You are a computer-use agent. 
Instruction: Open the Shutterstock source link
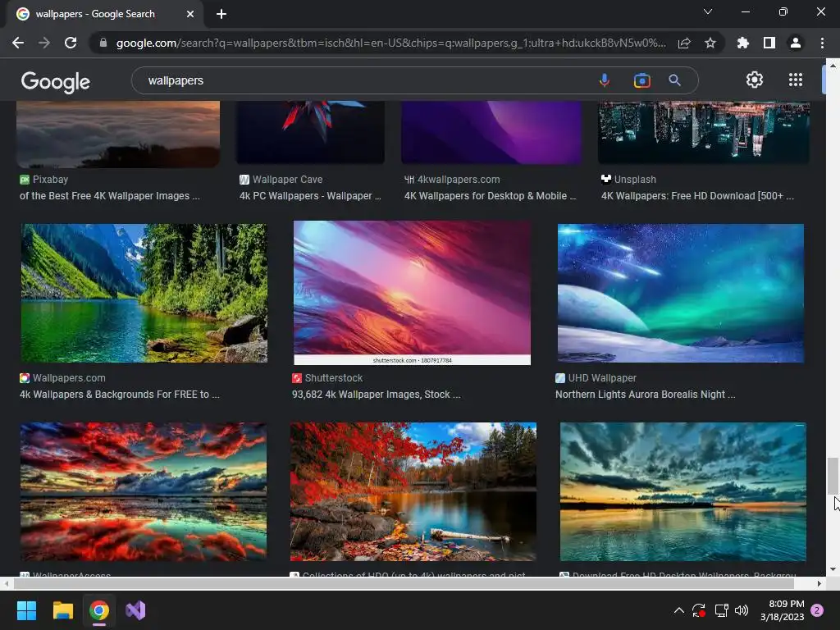coord(327,377)
